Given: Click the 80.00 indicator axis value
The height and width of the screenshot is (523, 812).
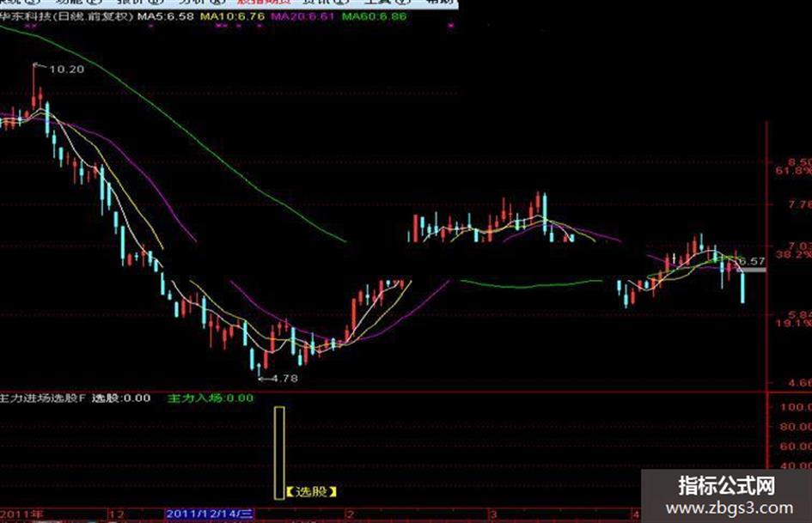Looking at the screenshot, I should (796, 427).
